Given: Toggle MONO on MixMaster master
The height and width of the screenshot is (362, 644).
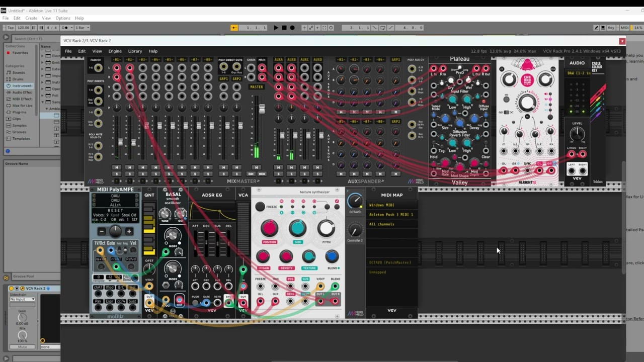Looking at the screenshot, I should pyautogui.click(x=262, y=174).
